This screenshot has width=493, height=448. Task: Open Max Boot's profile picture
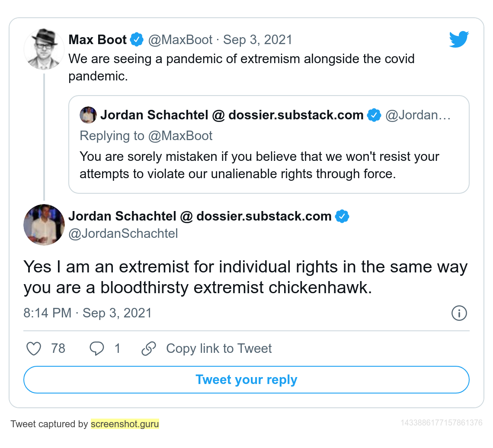tap(44, 49)
